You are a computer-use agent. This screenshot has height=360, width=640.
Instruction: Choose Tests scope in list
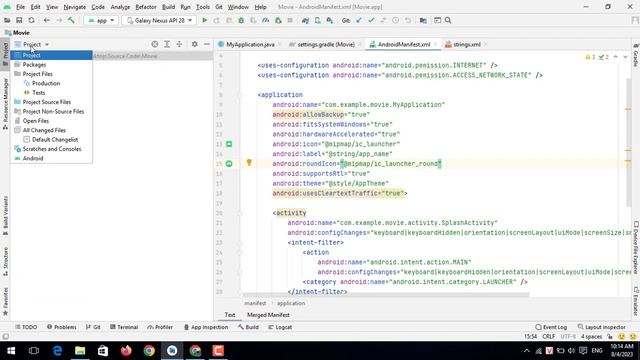(x=51, y=93)
